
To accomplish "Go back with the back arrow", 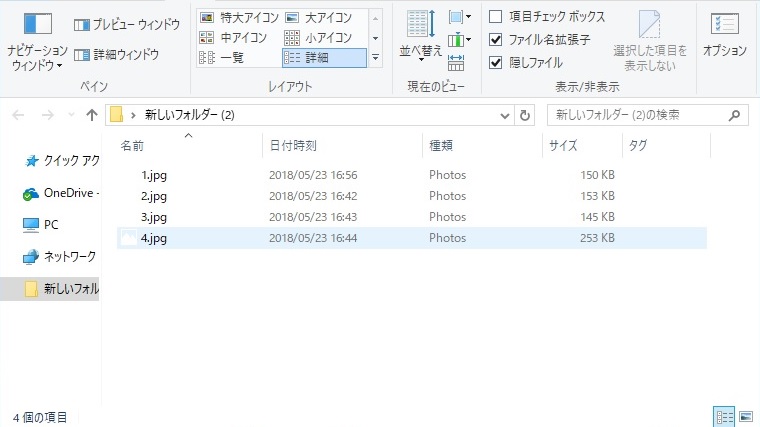I will pos(18,115).
